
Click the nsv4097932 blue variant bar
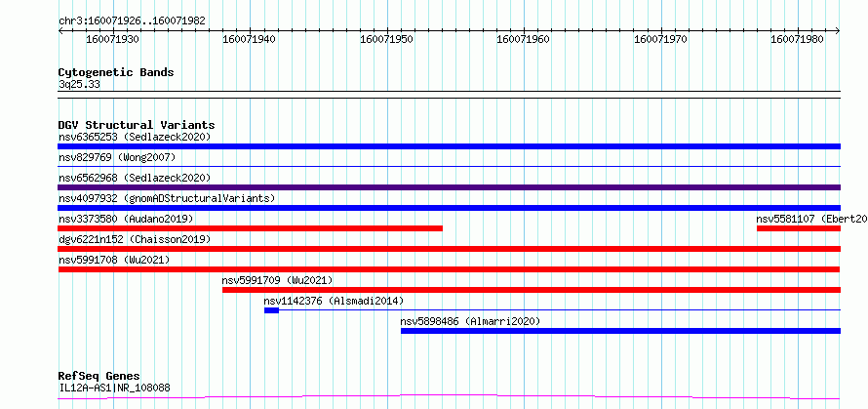pos(449,208)
